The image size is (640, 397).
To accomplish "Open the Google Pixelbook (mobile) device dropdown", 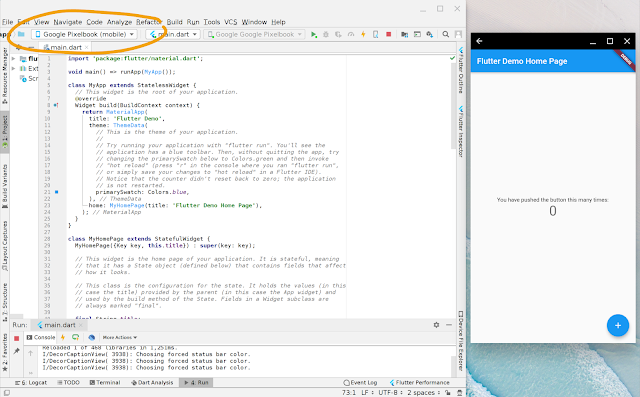I will click(x=84, y=34).
